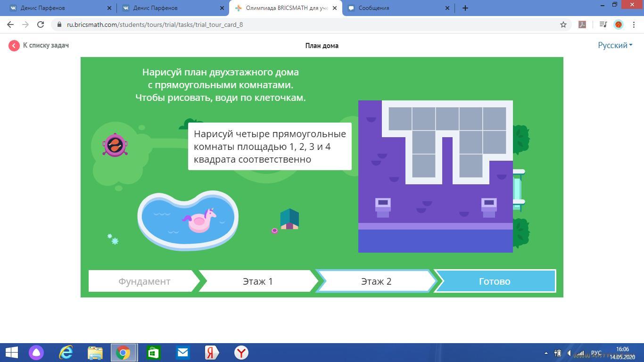Expand the Русский language dropdown
Screen dimensions: 644x362
pos(615,45)
